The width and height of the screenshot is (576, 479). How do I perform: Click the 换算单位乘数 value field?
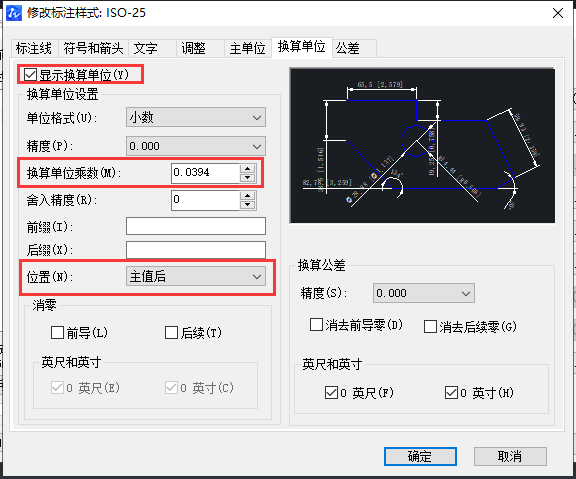(x=205, y=173)
